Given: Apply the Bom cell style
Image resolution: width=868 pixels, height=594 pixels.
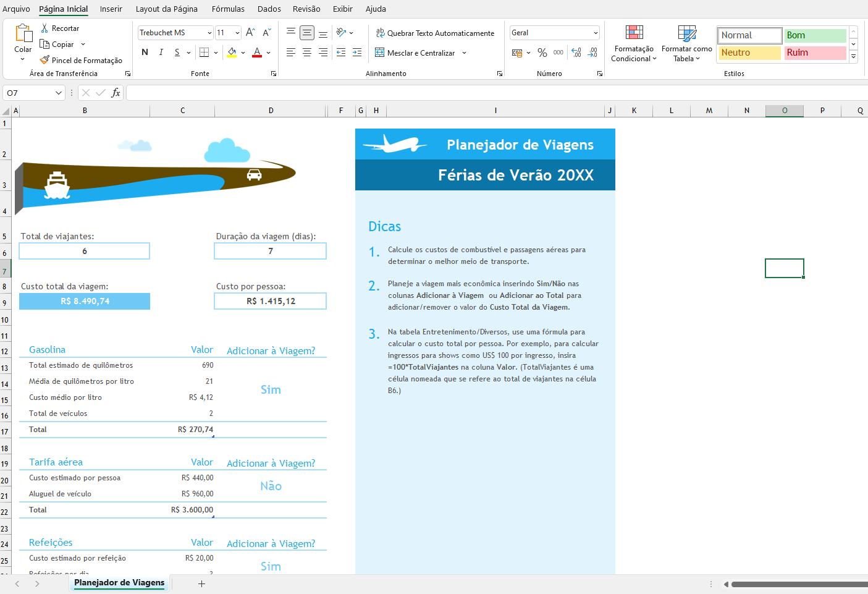Looking at the screenshot, I should (x=815, y=35).
